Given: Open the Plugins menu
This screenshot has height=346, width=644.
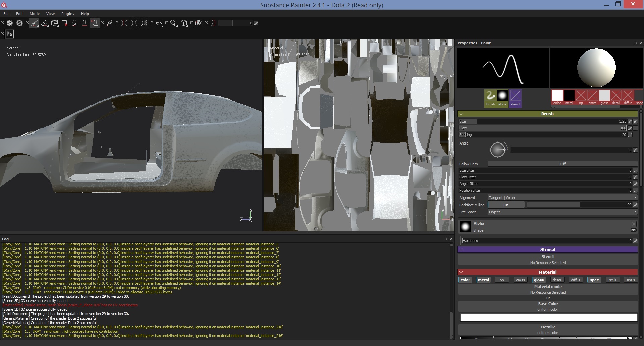Looking at the screenshot, I should tap(68, 14).
